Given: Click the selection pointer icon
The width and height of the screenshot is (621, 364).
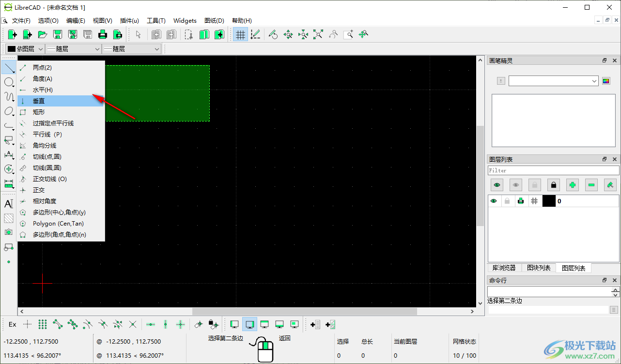Looking at the screenshot, I should [x=138, y=34].
